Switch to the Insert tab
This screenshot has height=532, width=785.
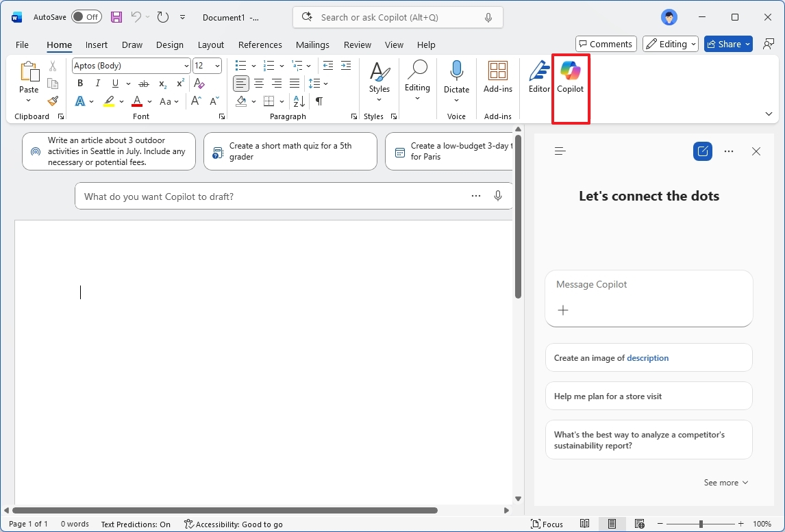(x=96, y=45)
